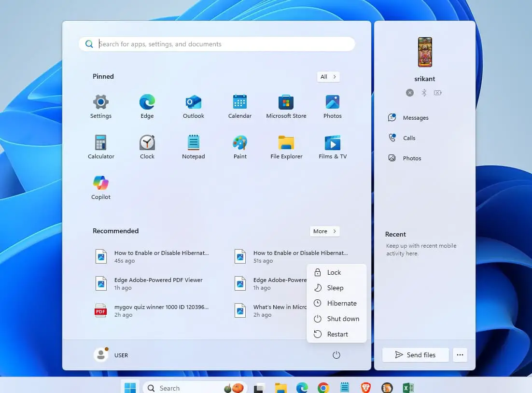Expand More recommended items
This screenshot has height=393, width=532.
pyautogui.click(x=324, y=231)
